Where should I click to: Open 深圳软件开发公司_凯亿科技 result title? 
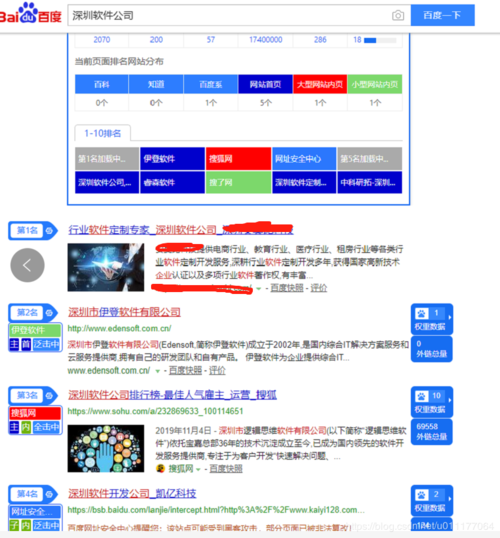[x=132, y=494]
